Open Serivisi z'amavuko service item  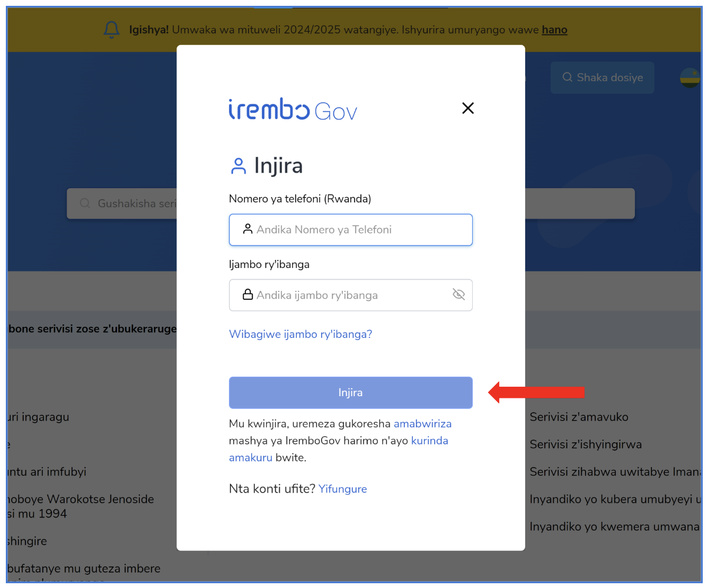[x=579, y=417]
